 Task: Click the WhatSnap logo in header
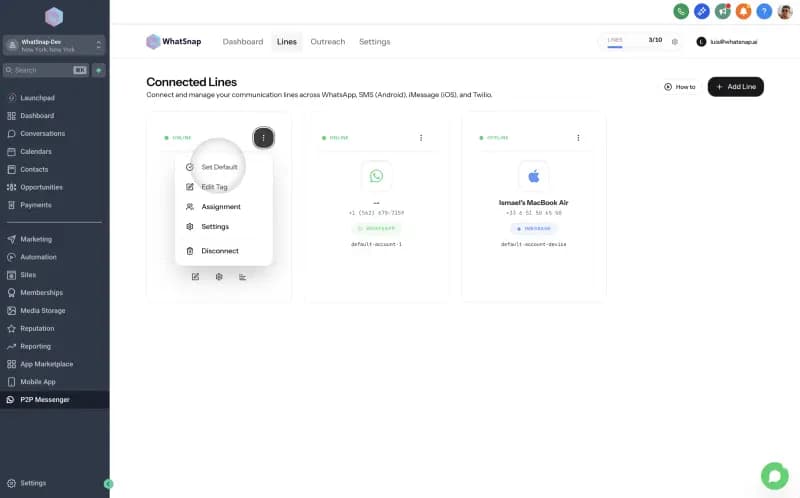[x=173, y=41]
